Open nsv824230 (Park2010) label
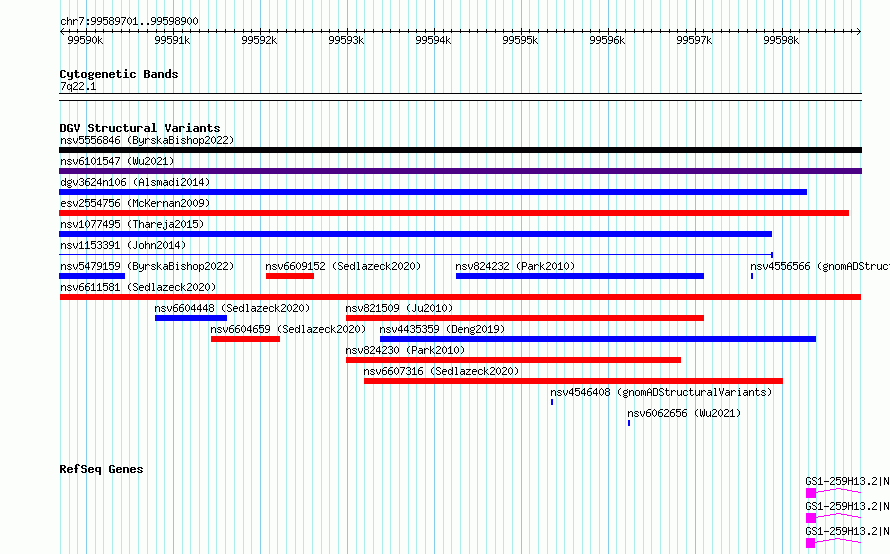Image resolution: width=890 pixels, height=554 pixels. point(405,350)
